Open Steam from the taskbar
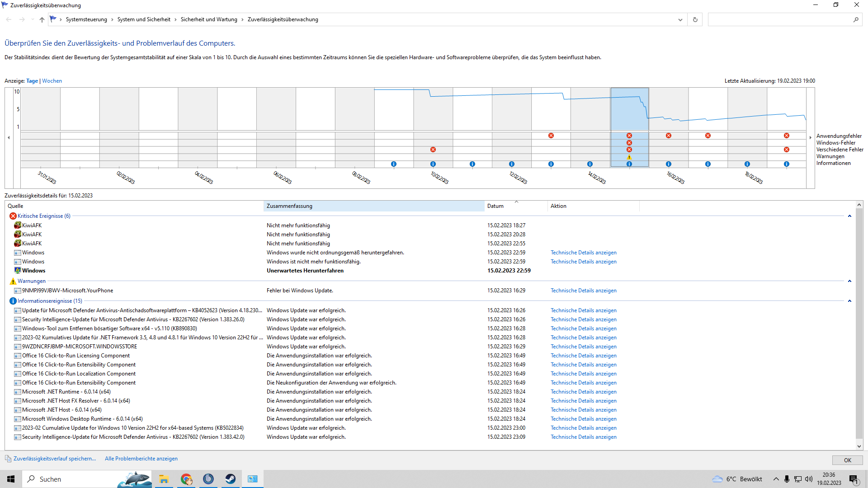The width and height of the screenshot is (868, 488). point(230,479)
